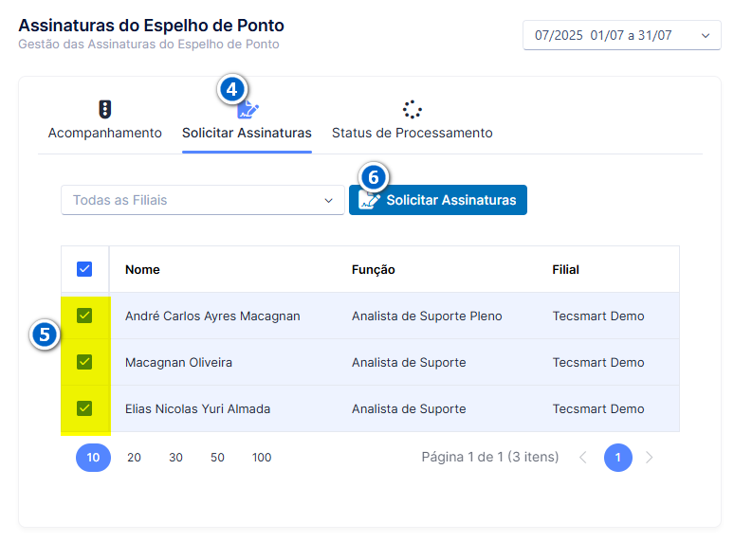
Task: Click the chevron arrow of the period selector
Action: [706, 36]
